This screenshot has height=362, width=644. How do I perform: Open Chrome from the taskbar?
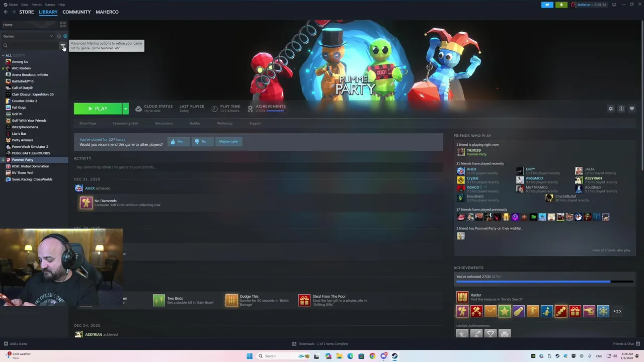coord(372,356)
